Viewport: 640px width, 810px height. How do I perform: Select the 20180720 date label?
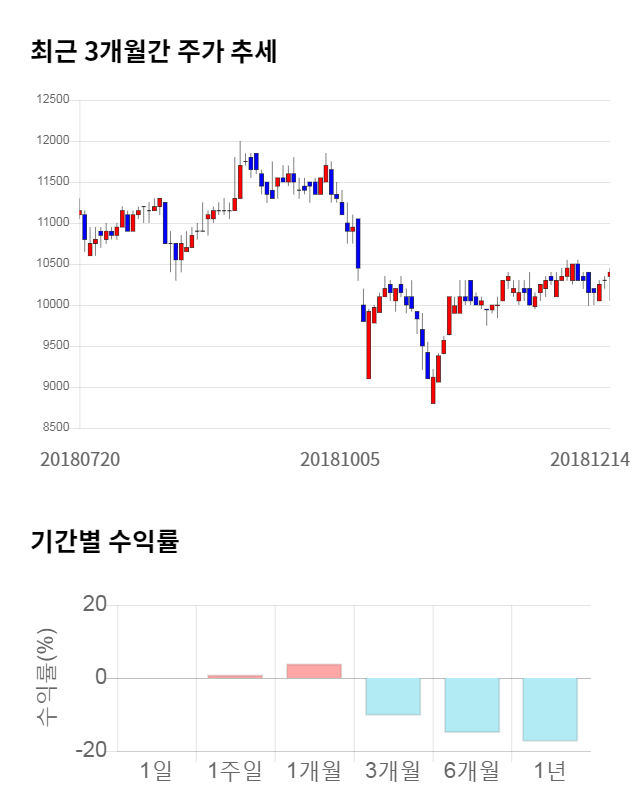pos(80,460)
